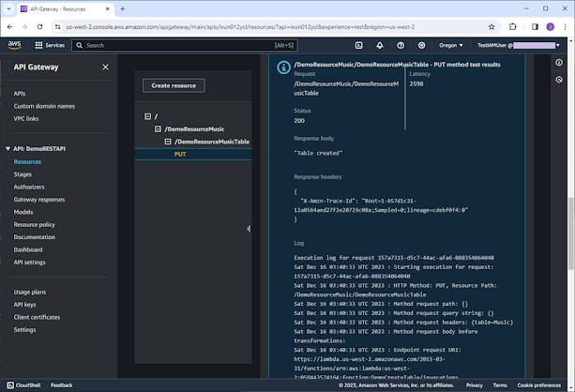This screenshot has height=392, width=575.
Task: Click the AWS search field
Action: pyautogui.click(x=185, y=45)
